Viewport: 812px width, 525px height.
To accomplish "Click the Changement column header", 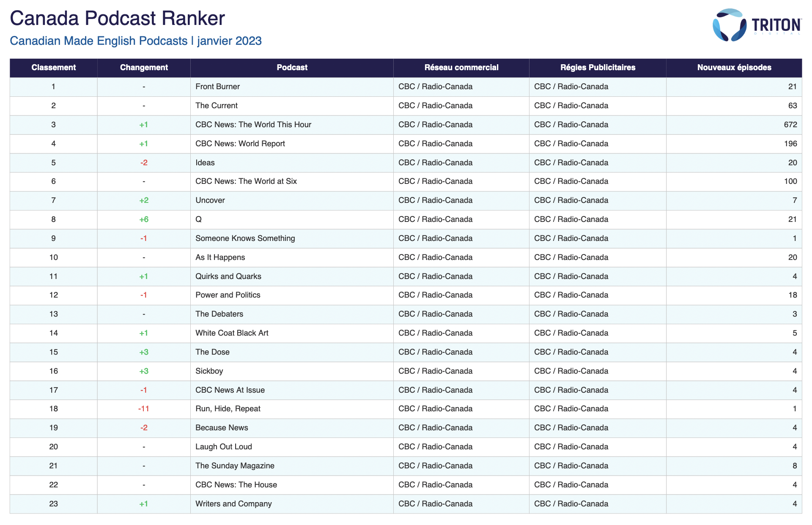I will click(144, 68).
